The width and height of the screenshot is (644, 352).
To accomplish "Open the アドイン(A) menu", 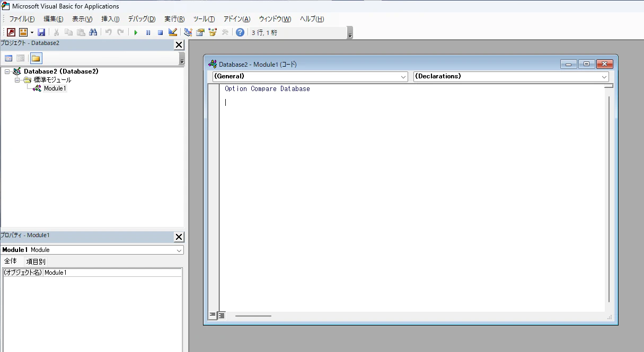I will point(237,19).
